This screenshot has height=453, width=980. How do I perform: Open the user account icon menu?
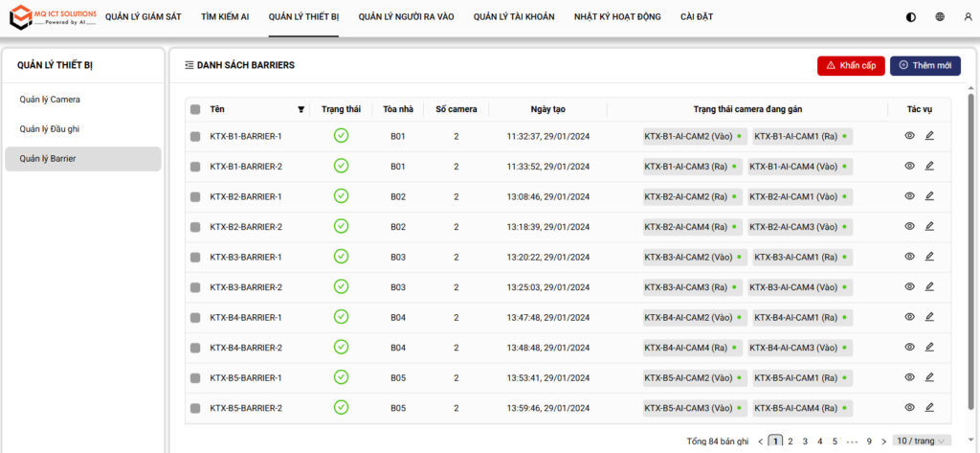pos(968,17)
